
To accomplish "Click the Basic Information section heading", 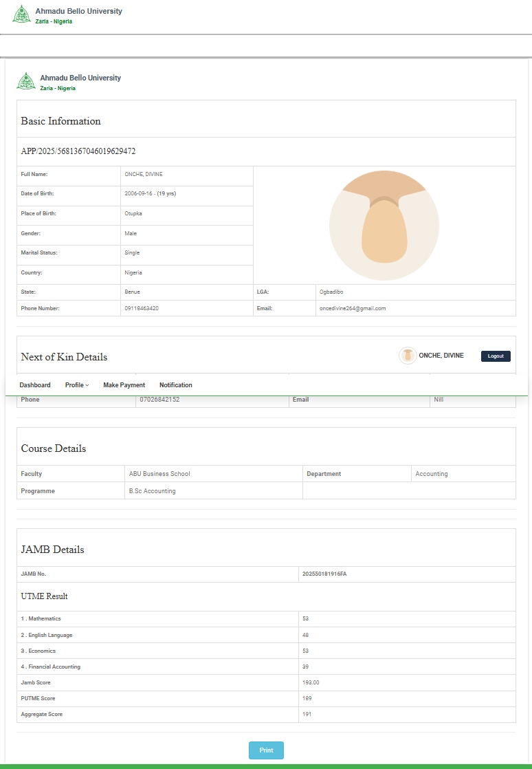I will (x=60, y=121).
